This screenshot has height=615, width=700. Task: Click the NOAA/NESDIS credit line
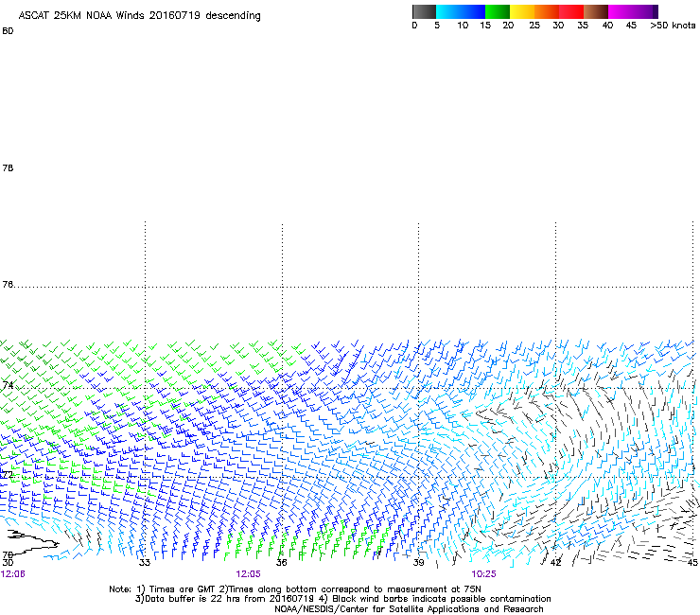[x=409, y=609]
